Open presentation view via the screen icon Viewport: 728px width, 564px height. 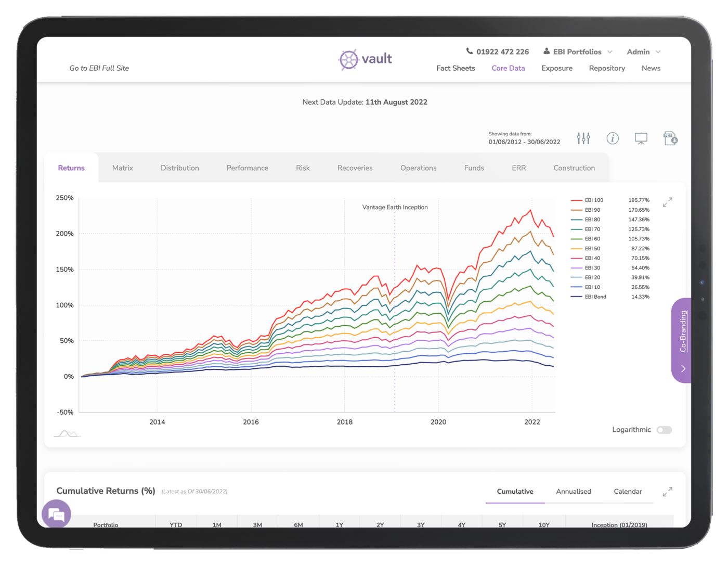point(641,137)
